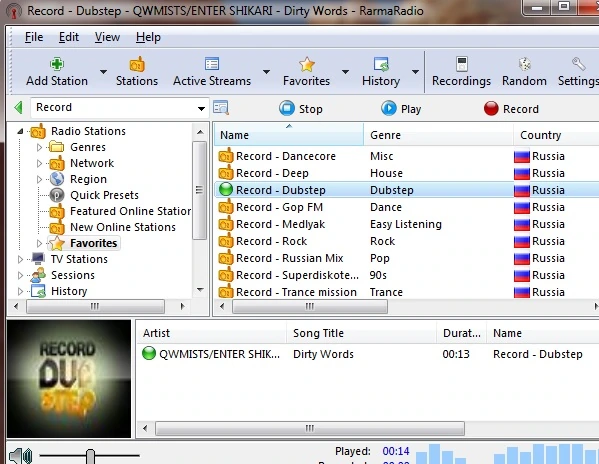Expand the Region tree node

(39, 179)
